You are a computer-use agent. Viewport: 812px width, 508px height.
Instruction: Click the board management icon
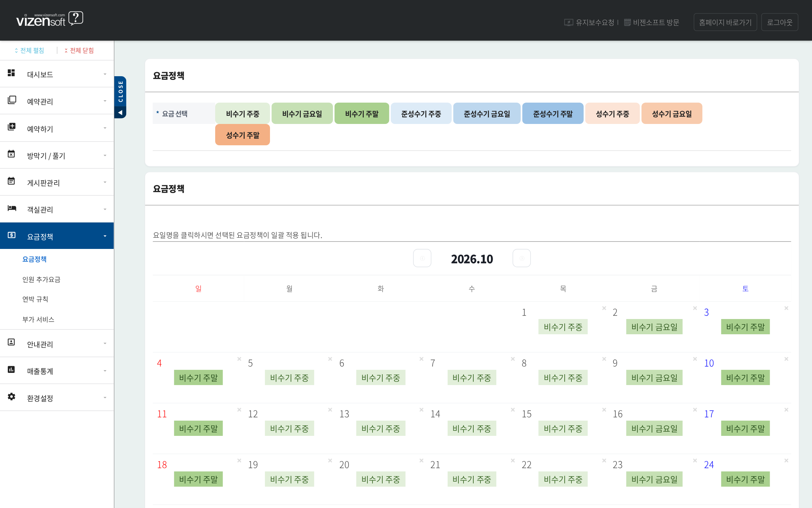pyautogui.click(x=11, y=181)
